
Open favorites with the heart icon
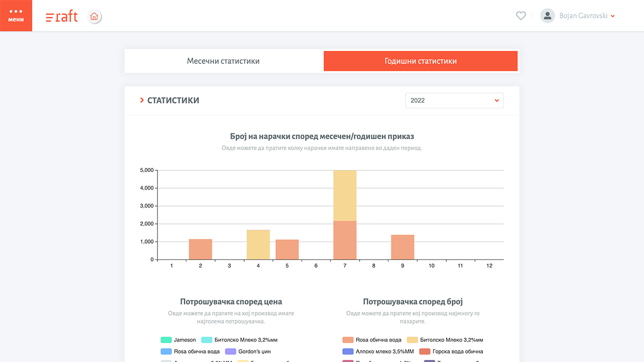[x=521, y=16]
